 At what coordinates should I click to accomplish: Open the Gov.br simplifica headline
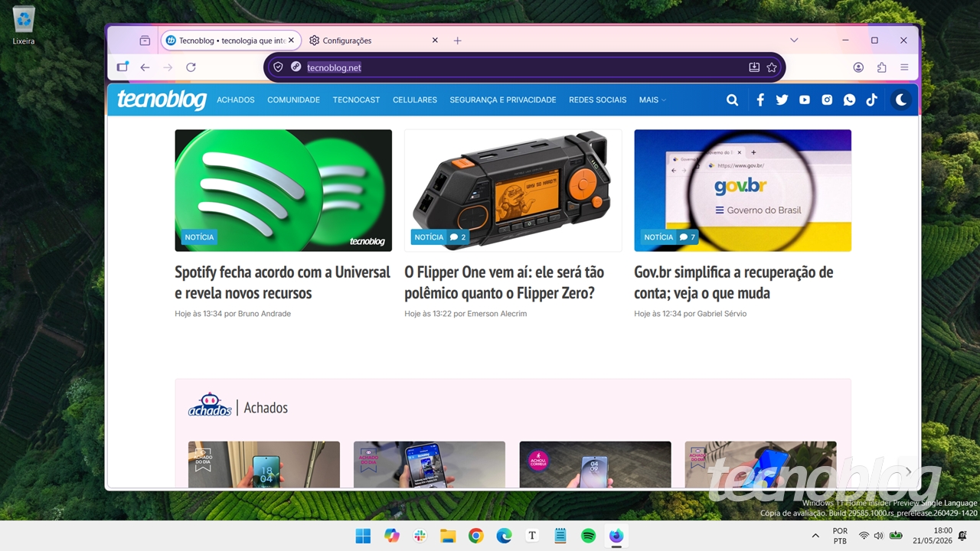pos(733,282)
